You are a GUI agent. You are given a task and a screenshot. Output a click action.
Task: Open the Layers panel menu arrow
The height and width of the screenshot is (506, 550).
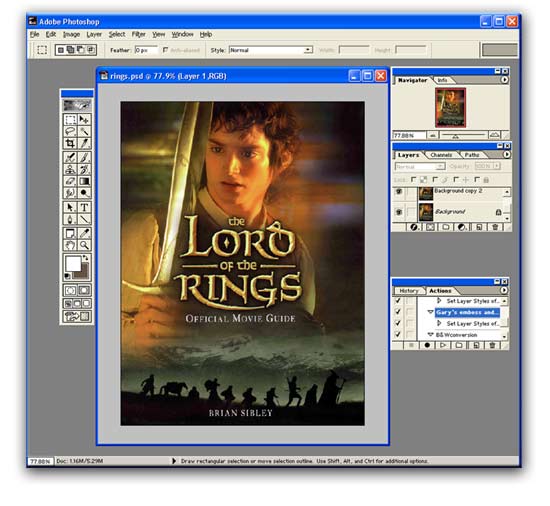pos(507,154)
